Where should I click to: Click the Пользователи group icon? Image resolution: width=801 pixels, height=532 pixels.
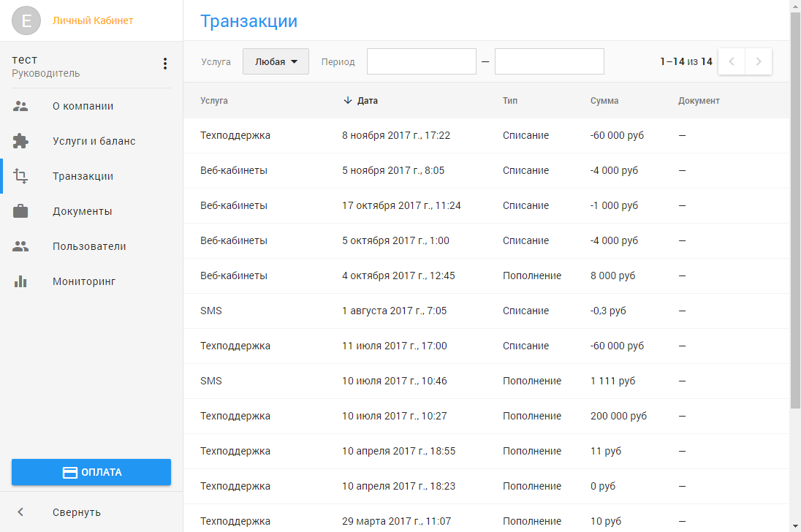coord(20,246)
